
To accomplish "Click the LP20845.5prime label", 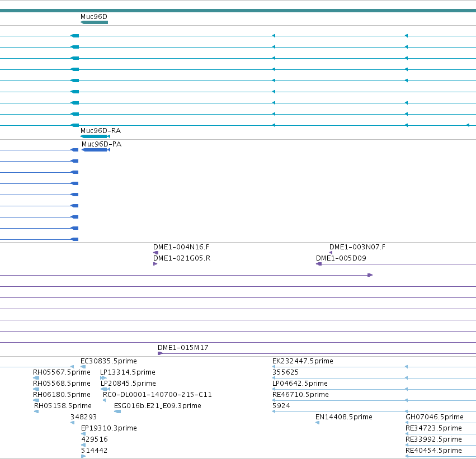I will coord(129,384).
